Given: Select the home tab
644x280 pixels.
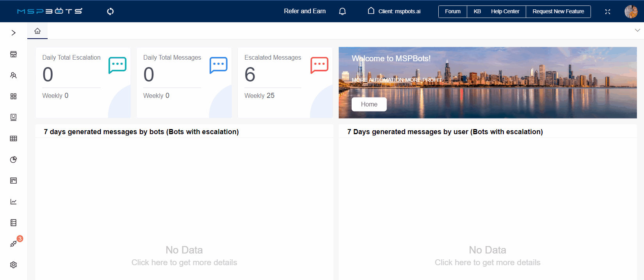Looking at the screenshot, I should [x=37, y=31].
